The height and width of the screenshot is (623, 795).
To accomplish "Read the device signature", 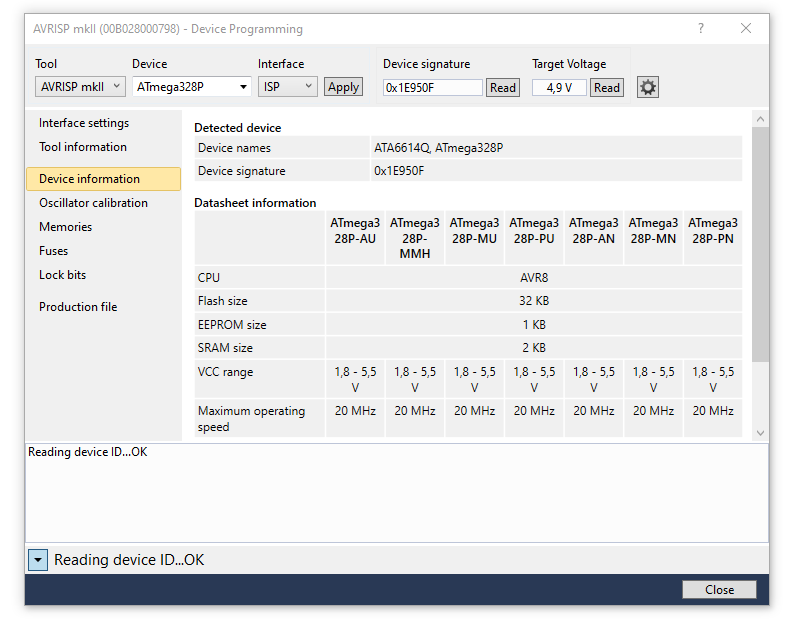I will click(x=502, y=88).
